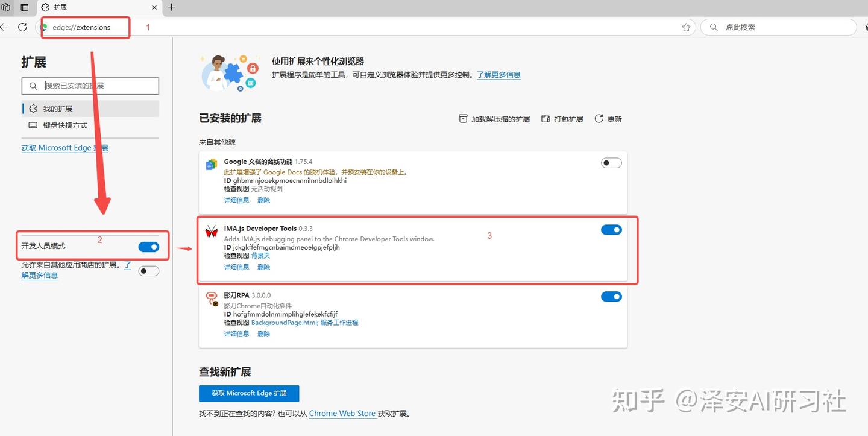The height and width of the screenshot is (436, 868).
Task: Click into 搜索已安装的扩展 search field
Action: point(90,86)
